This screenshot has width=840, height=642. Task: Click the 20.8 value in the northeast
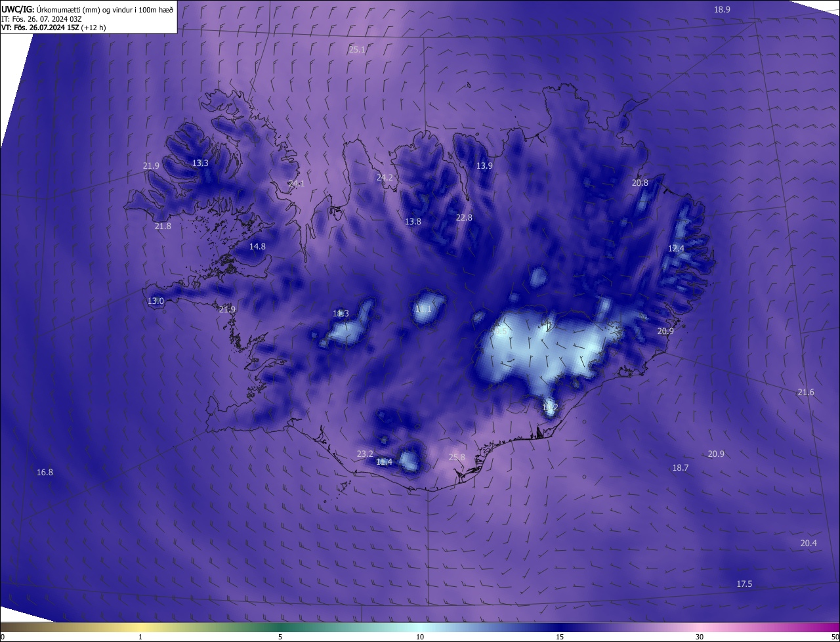click(x=640, y=183)
